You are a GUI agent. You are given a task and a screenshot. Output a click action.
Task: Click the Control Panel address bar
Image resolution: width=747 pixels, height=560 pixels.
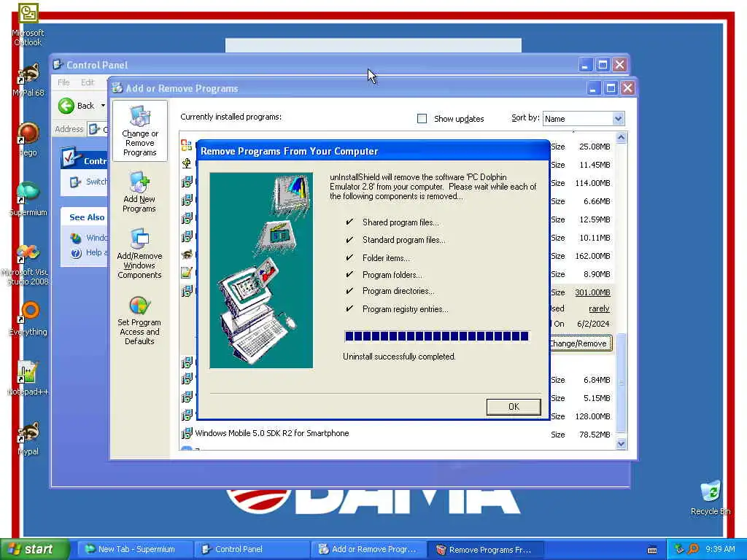(98, 129)
